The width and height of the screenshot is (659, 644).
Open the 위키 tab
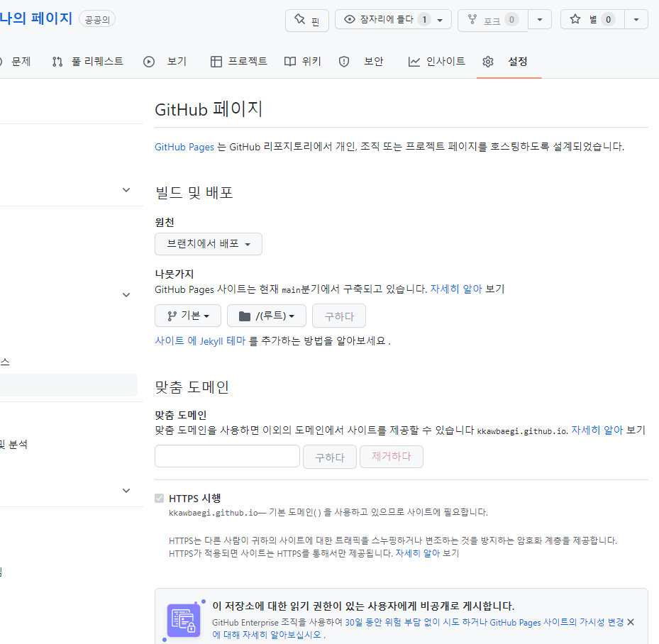(303, 62)
